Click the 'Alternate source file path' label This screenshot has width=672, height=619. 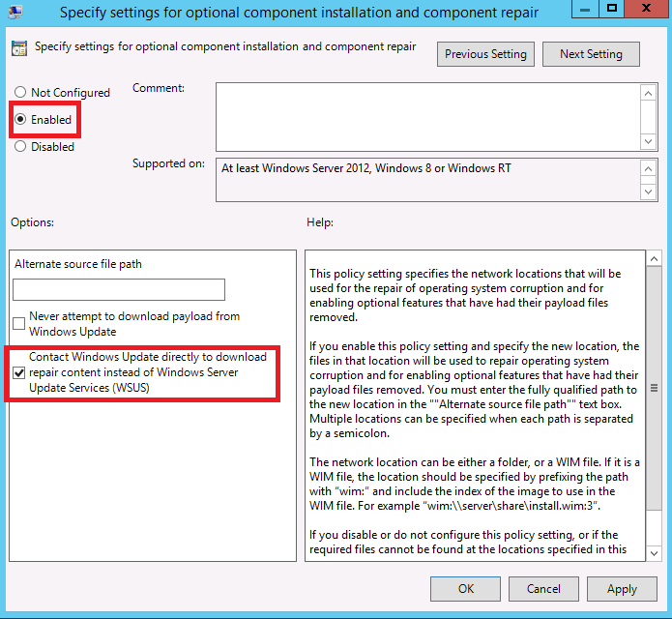point(78,264)
